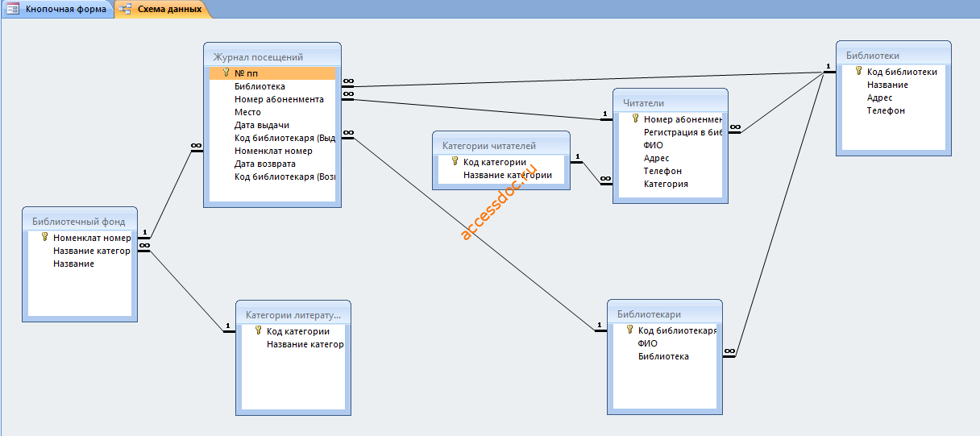This screenshot has height=436, width=980.
Task: Select Название field in Библиотеки table
Action: [x=893, y=85]
